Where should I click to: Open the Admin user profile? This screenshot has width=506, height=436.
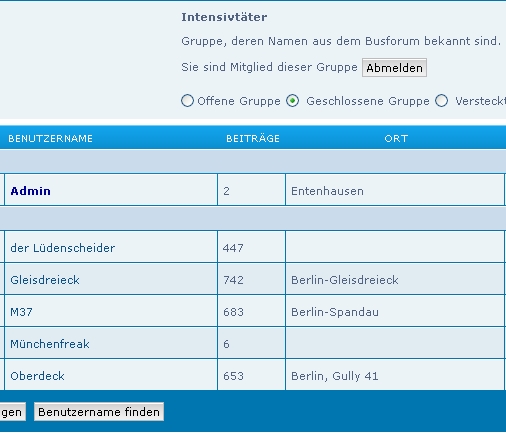point(31,191)
